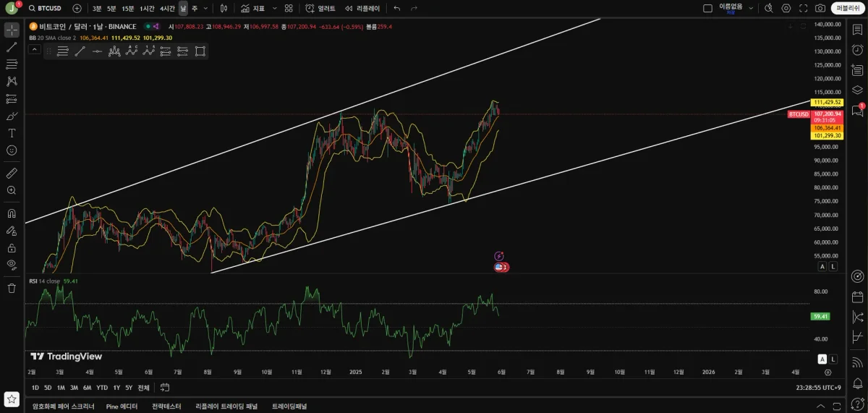The height and width of the screenshot is (413, 868).
Task: Open the chat panel with notification badge
Action: point(857,111)
